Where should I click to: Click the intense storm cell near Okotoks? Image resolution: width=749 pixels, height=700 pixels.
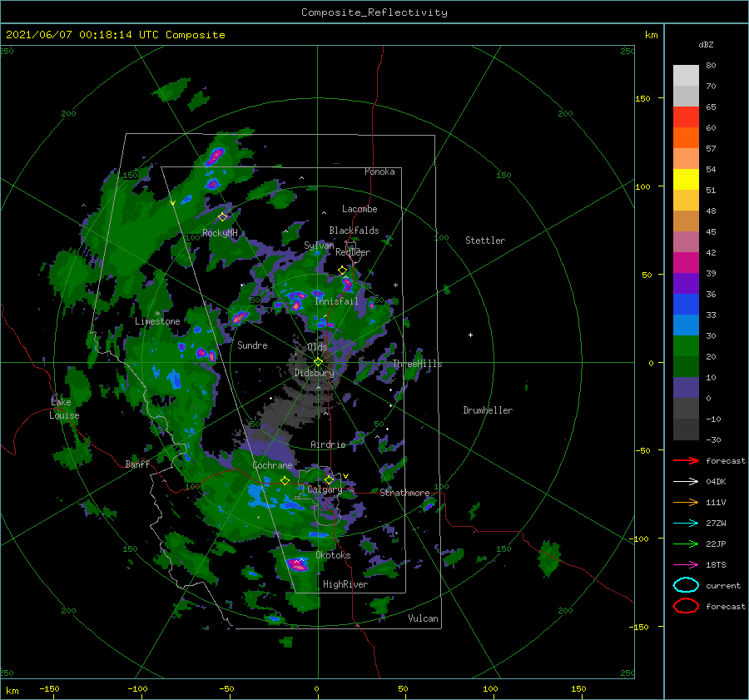click(x=298, y=565)
